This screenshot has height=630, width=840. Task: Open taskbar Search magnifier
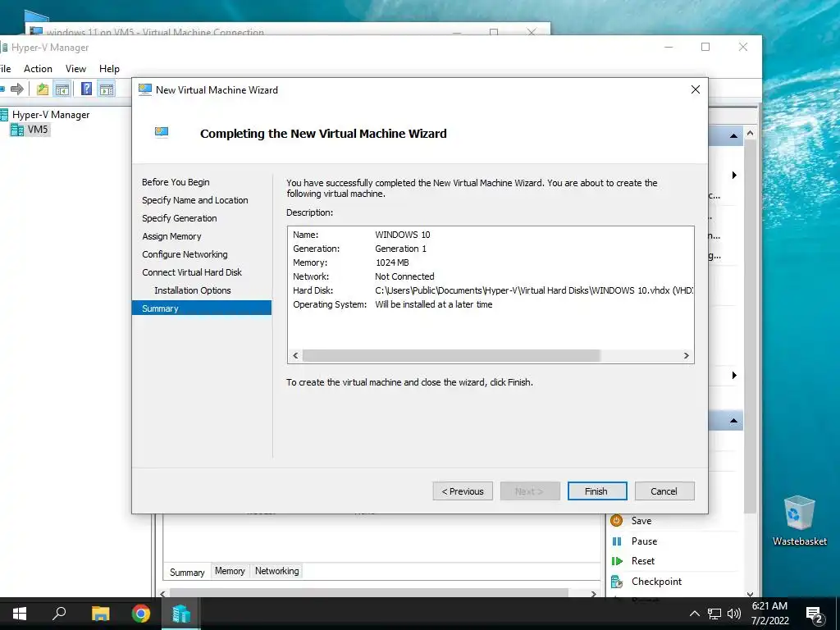pyautogui.click(x=59, y=614)
